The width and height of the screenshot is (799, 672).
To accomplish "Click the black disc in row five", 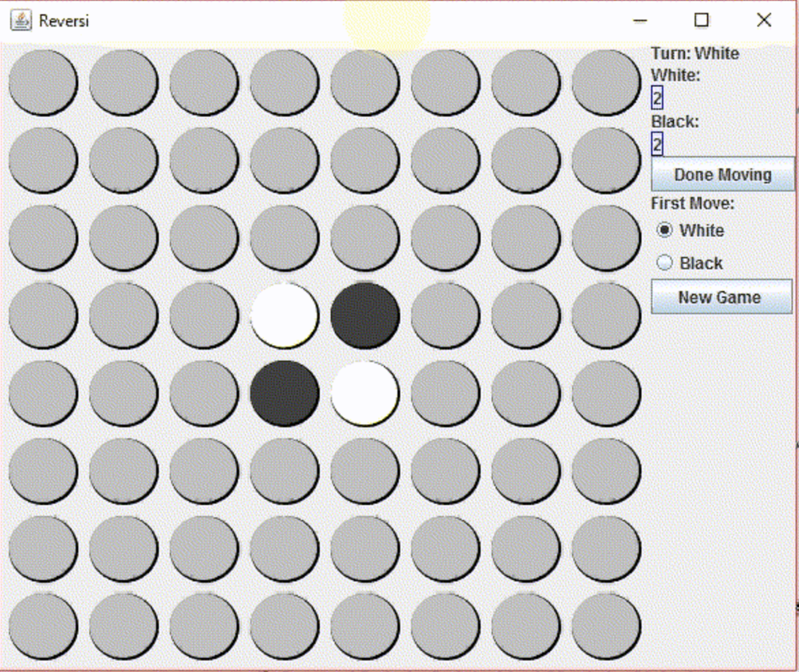I will tap(284, 393).
